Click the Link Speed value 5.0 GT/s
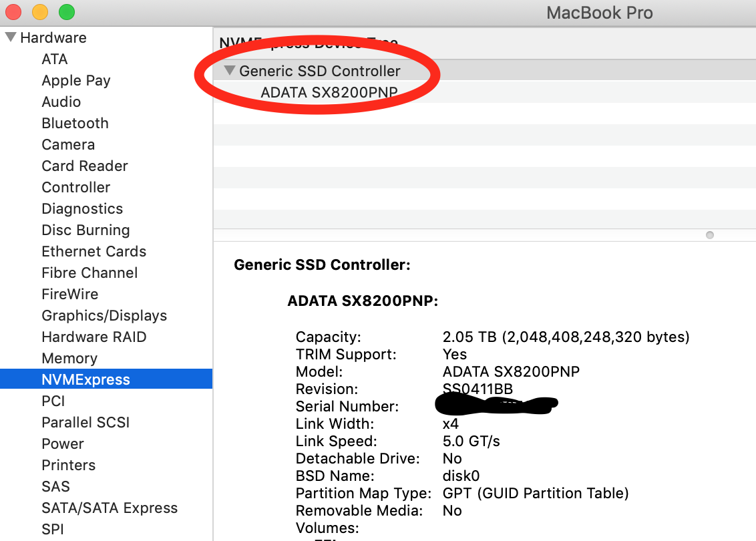This screenshot has height=541, width=756. pyautogui.click(x=471, y=441)
